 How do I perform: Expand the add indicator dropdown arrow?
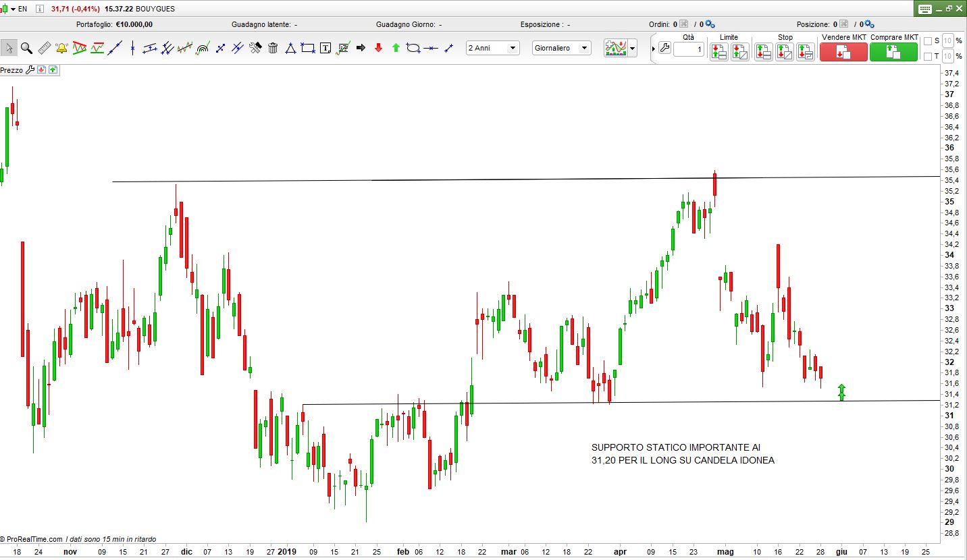coord(632,49)
